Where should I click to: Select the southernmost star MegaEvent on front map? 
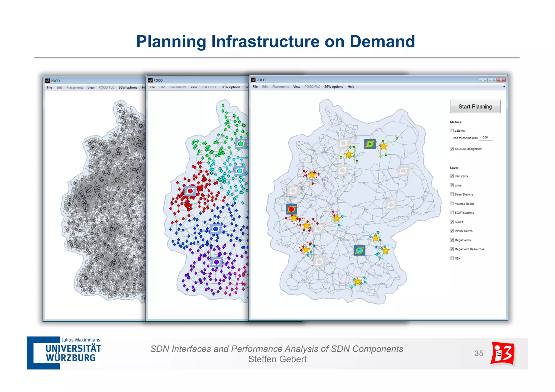(358, 281)
